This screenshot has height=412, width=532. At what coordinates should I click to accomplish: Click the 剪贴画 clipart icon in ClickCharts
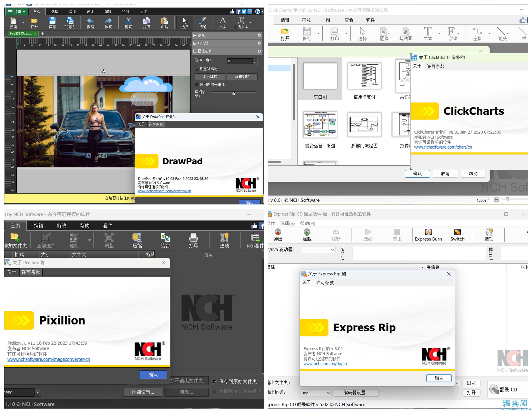[406, 34]
